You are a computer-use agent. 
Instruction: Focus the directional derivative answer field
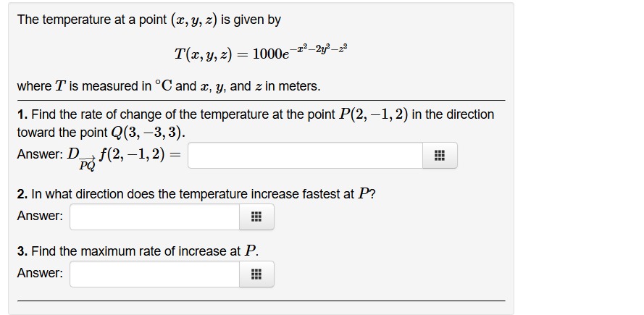(305, 155)
